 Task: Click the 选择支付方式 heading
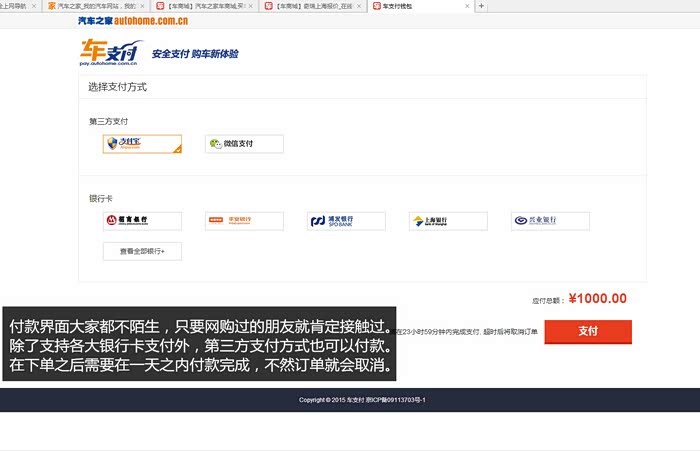click(117, 87)
